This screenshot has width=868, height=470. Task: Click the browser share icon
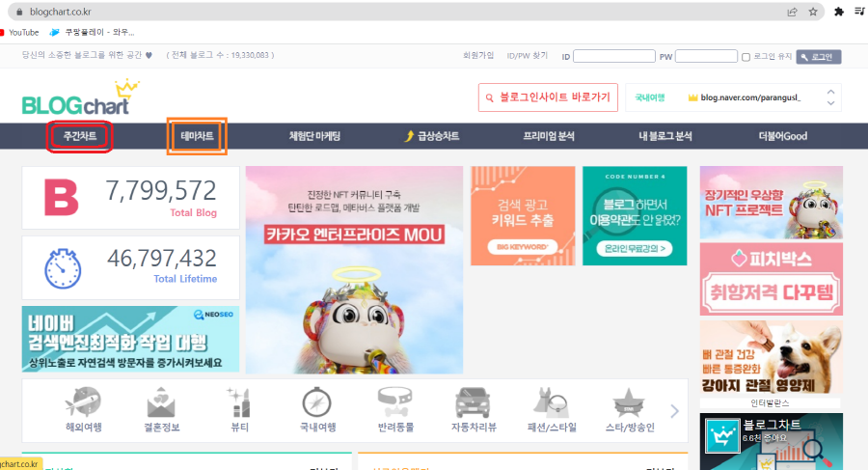pos(792,12)
